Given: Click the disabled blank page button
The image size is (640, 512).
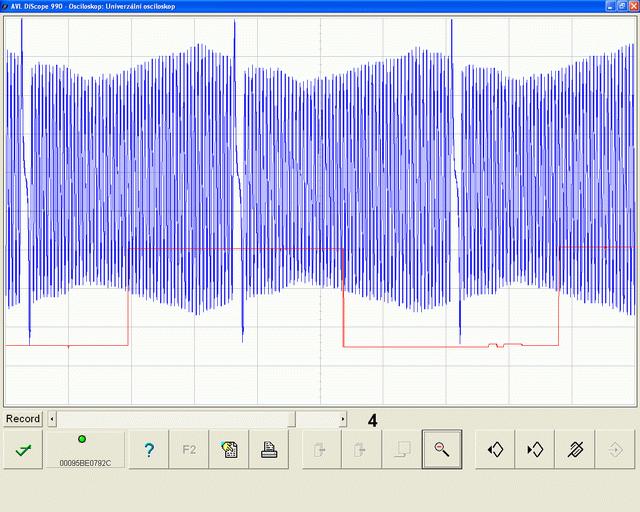Looking at the screenshot, I should (x=401, y=450).
